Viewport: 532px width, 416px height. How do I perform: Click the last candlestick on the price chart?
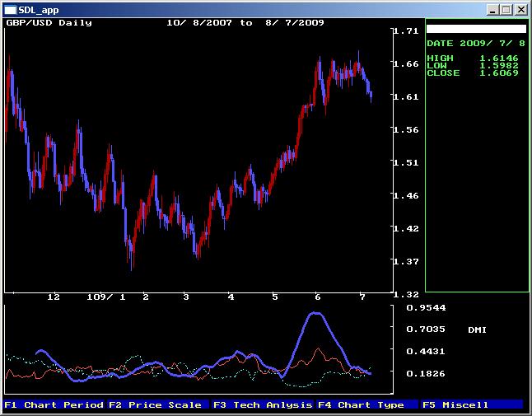pyautogui.click(x=371, y=96)
